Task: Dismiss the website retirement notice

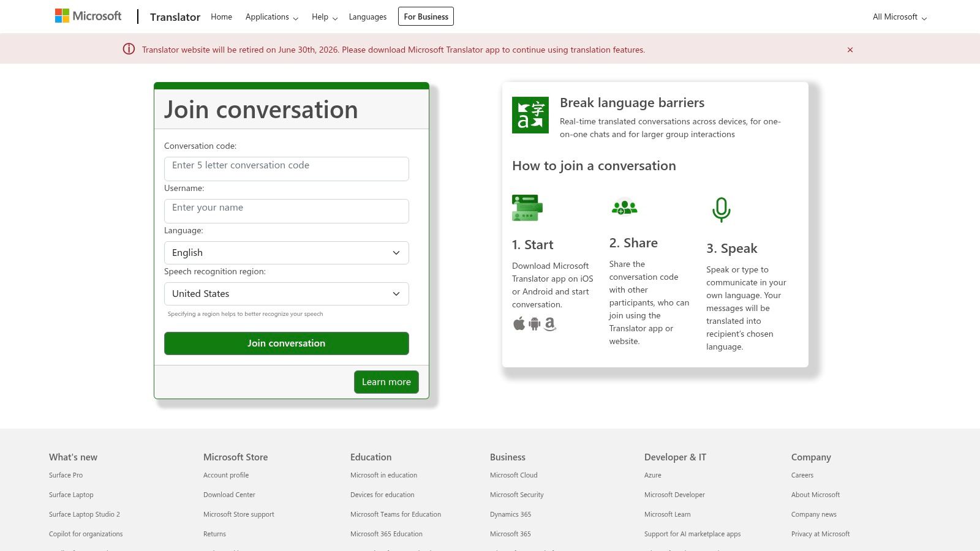Action: 850,50
